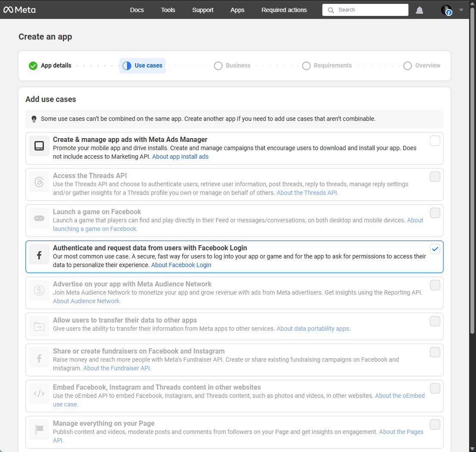Go to the App details step
The width and height of the screenshot is (476, 452).
[x=56, y=65]
